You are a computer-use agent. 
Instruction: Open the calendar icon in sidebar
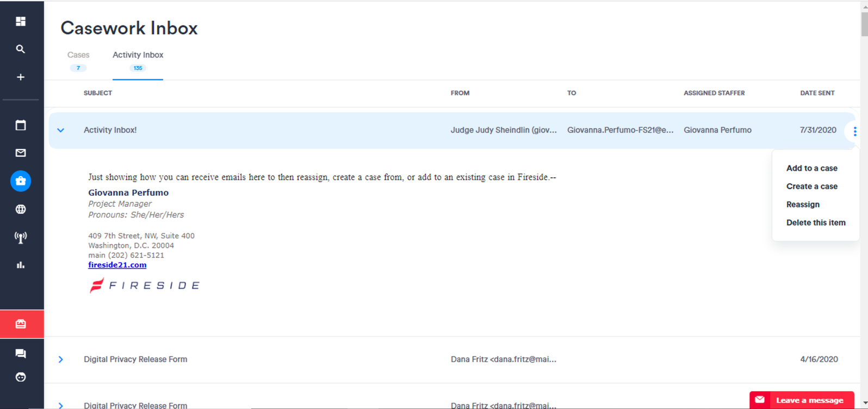pos(21,125)
